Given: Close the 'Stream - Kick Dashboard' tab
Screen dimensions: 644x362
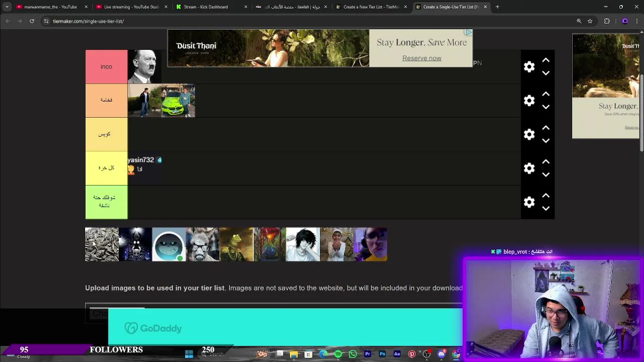Looking at the screenshot, I should [x=246, y=7].
